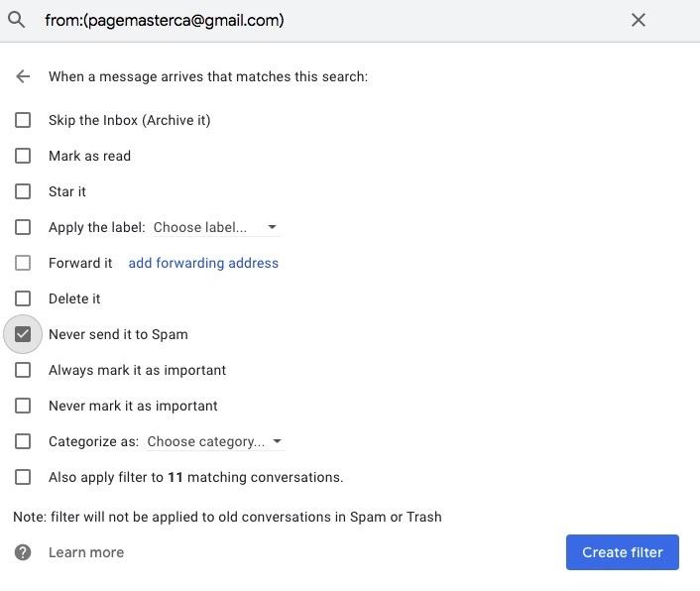Enable Skip the Inbox (Archive it)
Screen dimensions: 700x591
pos(23,120)
